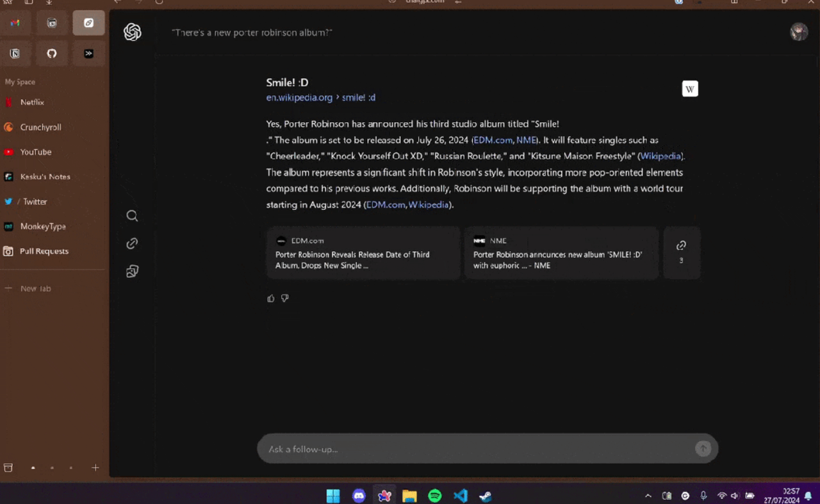
Task: Open the Windows Start menu
Action: tap(333, 496)
